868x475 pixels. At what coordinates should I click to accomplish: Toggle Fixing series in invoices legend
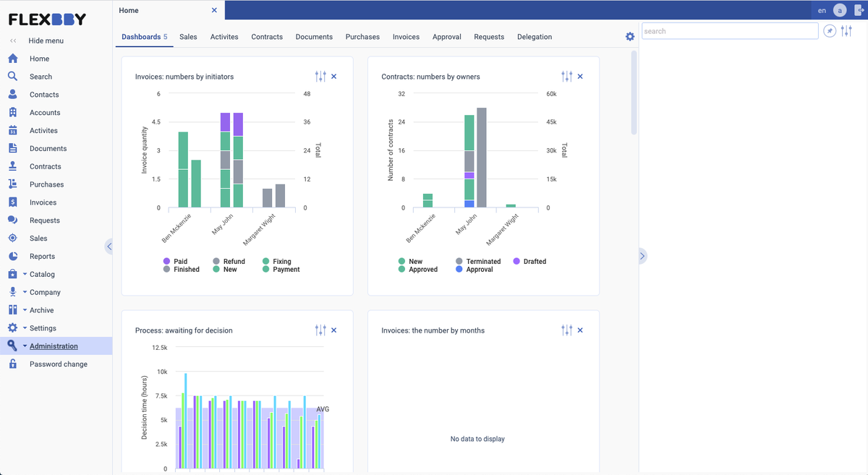(277, 262)
